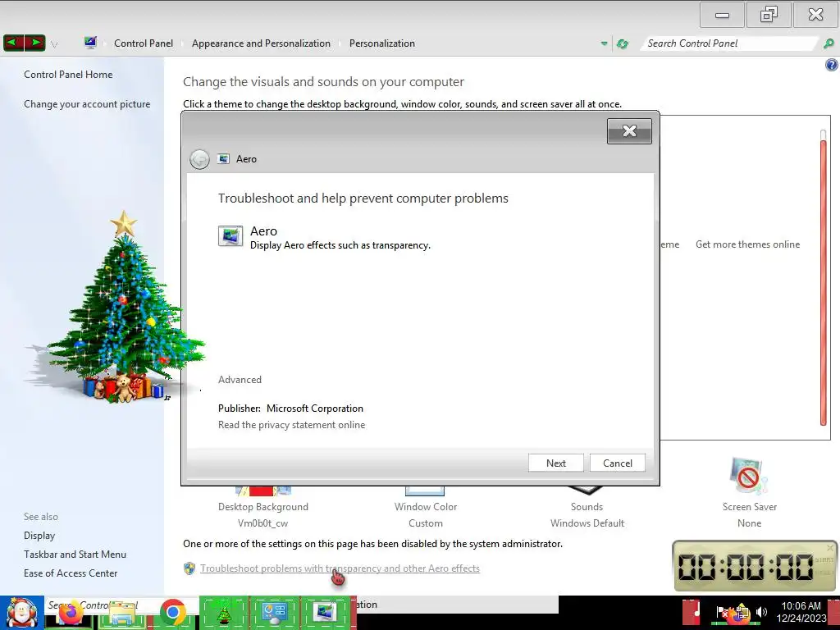
Task: Open Display under See also
Action: (x=39, y=536)
